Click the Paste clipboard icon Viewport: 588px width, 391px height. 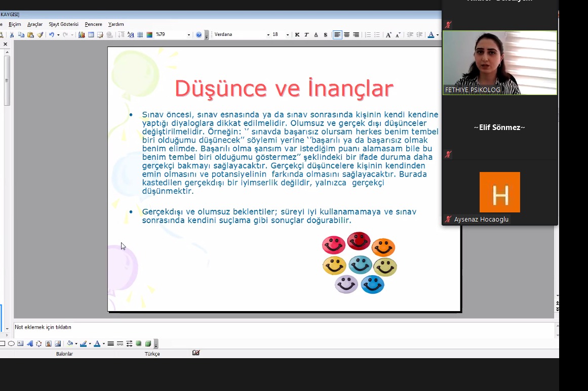click(x=30, y=35)
